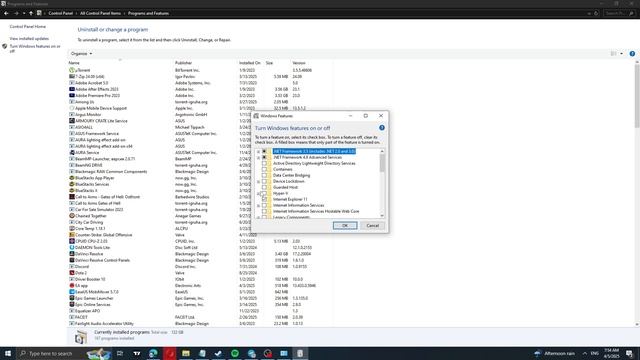Go back with the navigation arrow
The image size is (640, 360).
6,13
